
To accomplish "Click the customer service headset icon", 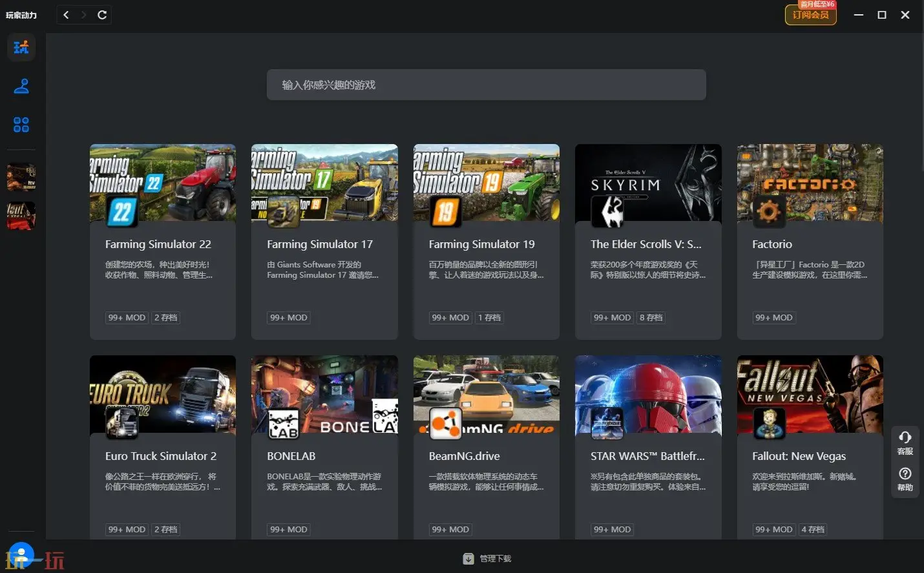I will click(905, 443).
